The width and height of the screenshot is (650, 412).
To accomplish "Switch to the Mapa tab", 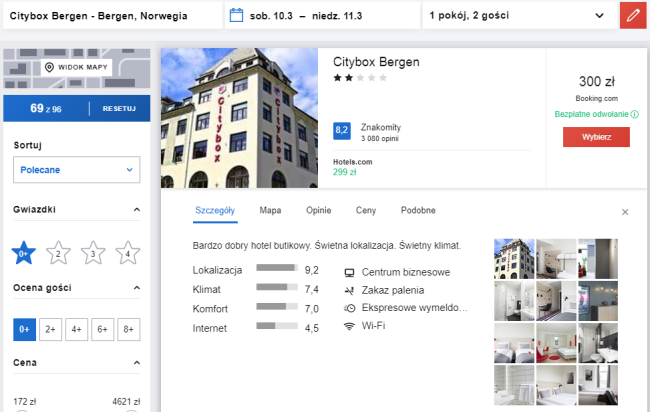I will (x=270, y=211).
